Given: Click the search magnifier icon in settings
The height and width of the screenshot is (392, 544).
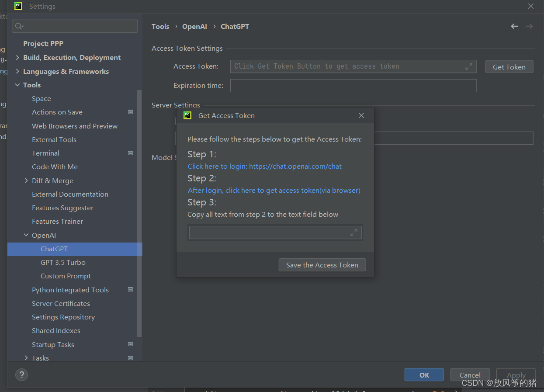Looking at the screenshot, I should point(19,26).
